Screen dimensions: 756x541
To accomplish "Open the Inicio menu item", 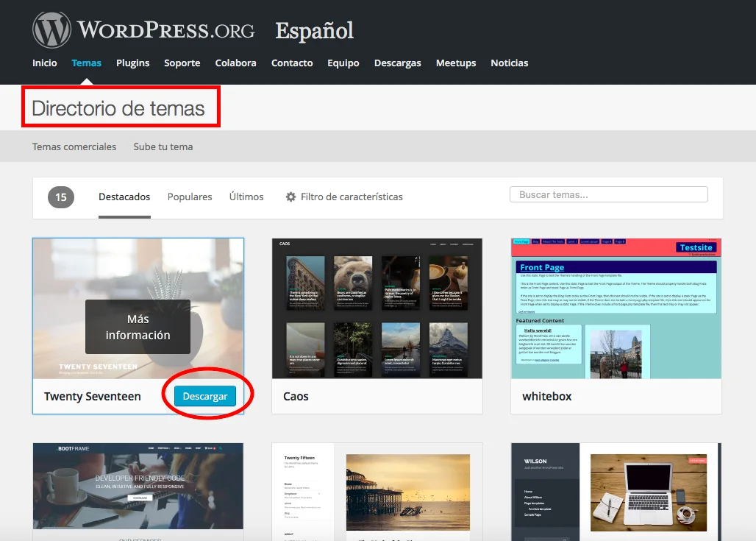I will [x=45, y=63].
